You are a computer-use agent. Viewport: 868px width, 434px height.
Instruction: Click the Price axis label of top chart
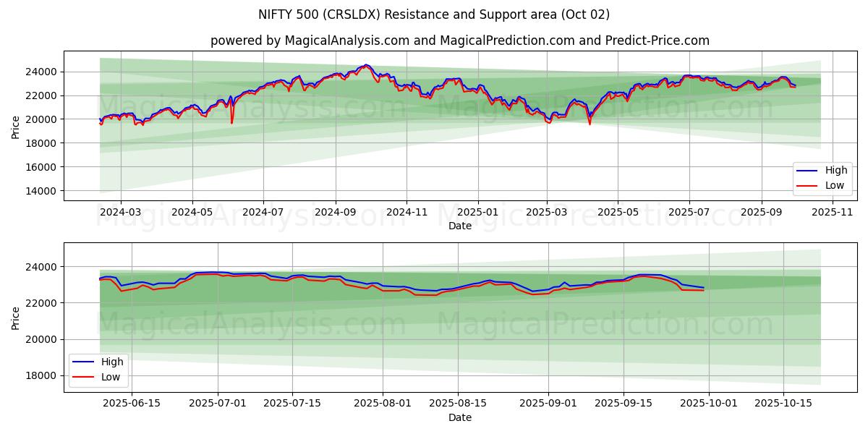(x=16, y=125)
